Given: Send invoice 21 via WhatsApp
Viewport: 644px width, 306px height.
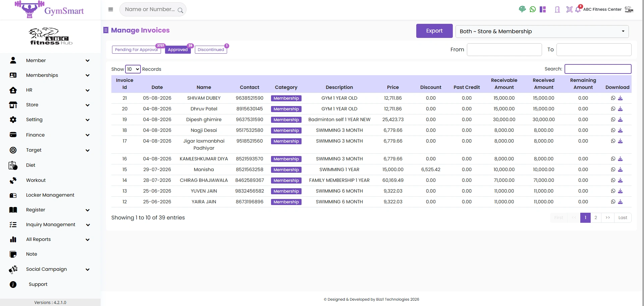Looking at the screenshot, I should pyautogui.click(x=613, y=98).
